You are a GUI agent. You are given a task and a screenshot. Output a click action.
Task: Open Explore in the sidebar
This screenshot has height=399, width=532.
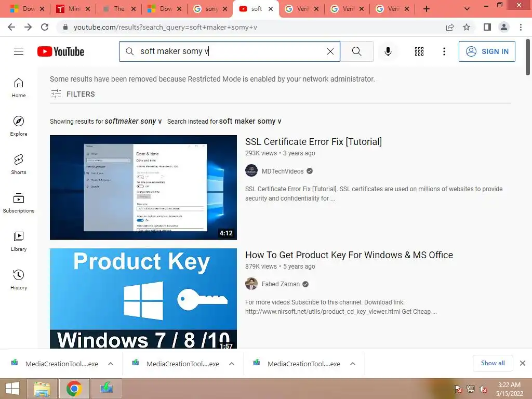click(19, 126)
